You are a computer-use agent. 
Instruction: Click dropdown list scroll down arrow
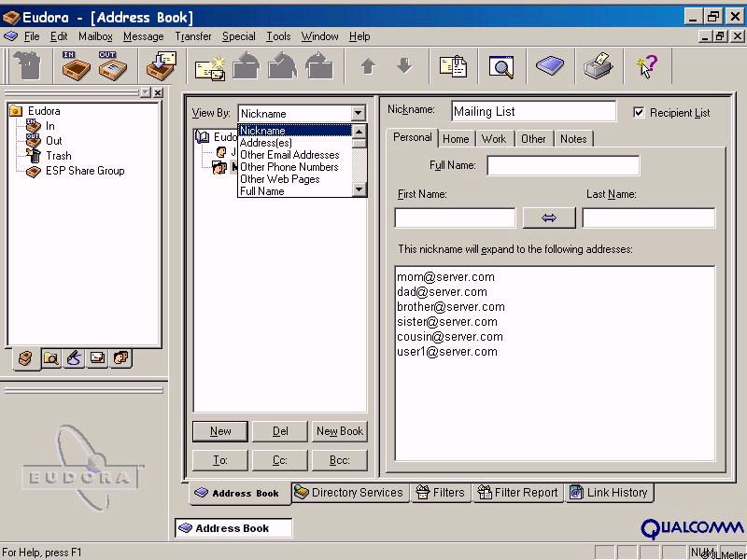(359, 189)
